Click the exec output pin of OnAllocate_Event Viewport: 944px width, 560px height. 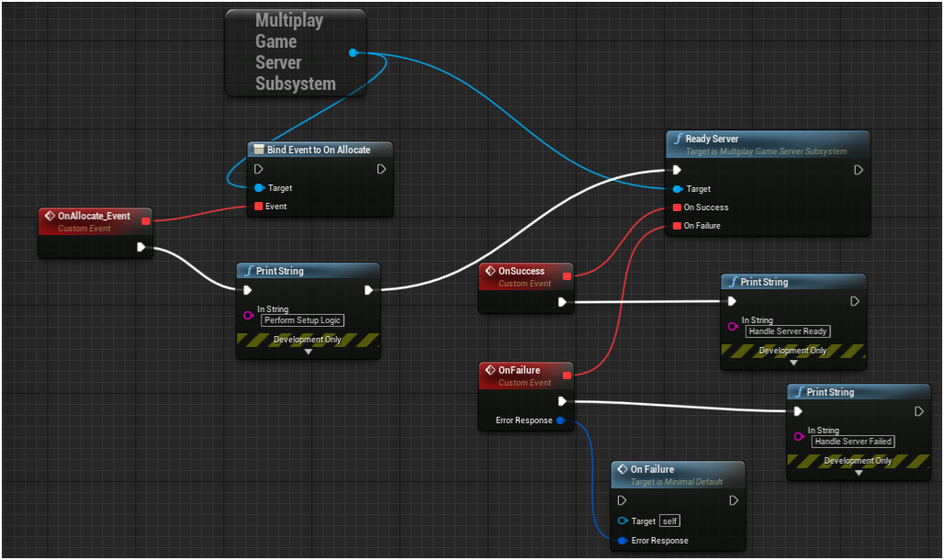tap(142, 246)
